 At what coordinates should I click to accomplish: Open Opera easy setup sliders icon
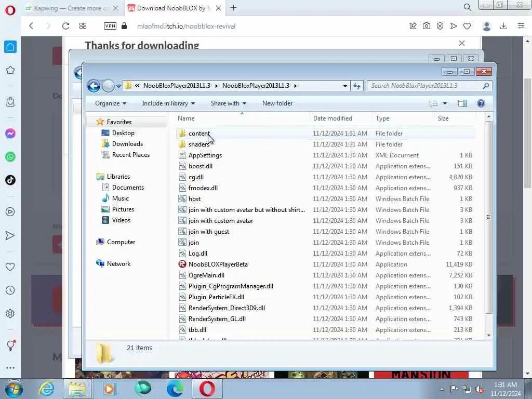click(x=521, y=26)
